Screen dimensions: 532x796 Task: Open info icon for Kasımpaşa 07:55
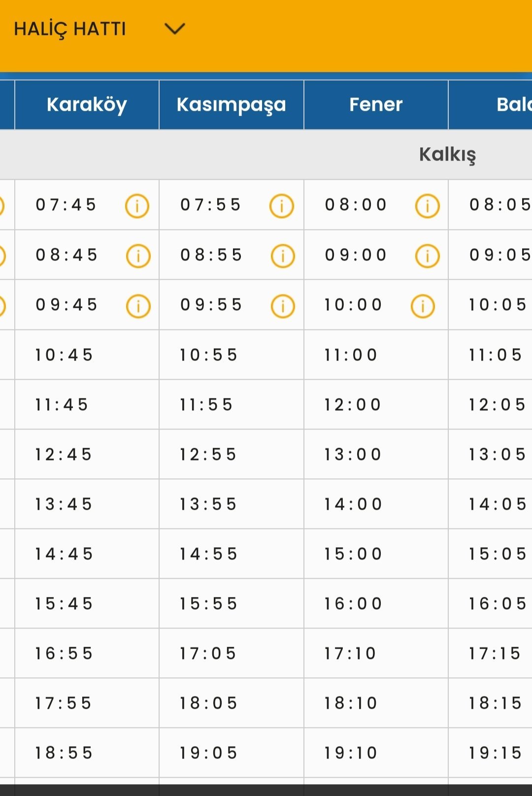pos(282,206)
